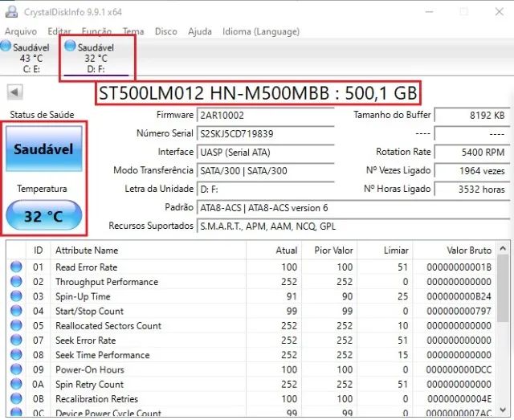The width and height of the screenshot is (514, 420).
Task: Click the ST500LM012 HN-M500MBB disk title
Action: [258, 93]
